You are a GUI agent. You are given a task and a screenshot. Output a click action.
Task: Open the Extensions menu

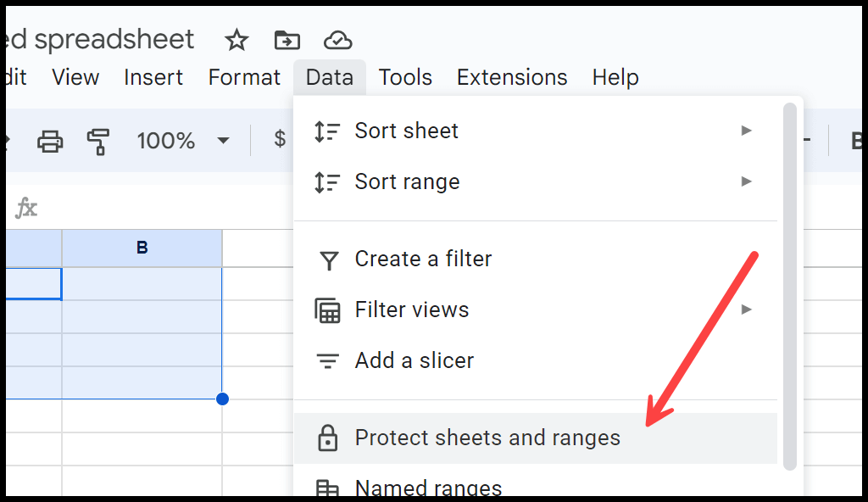[x=512, y=77]
